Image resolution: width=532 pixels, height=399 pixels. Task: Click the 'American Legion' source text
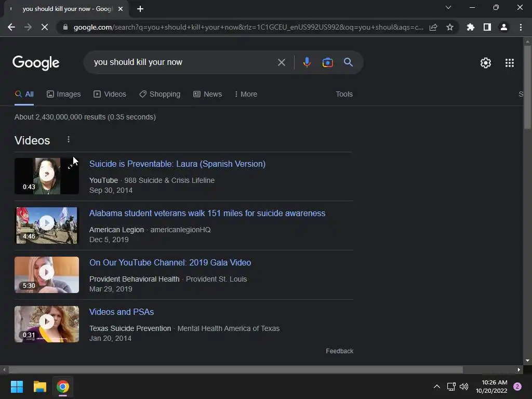point(116,230)
